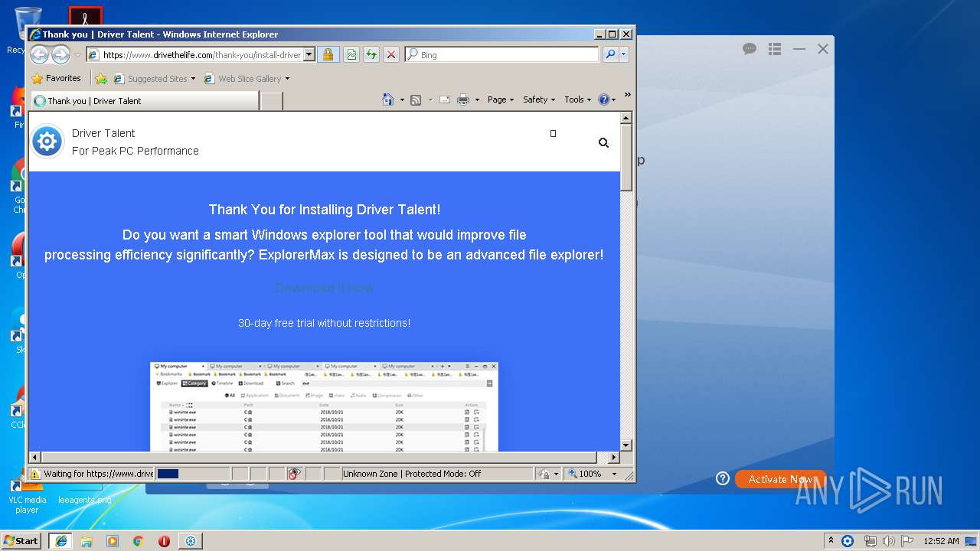Click the horizontal scrollbar left arrow
This screenshot has width=980, height=551.
[35, 457]
